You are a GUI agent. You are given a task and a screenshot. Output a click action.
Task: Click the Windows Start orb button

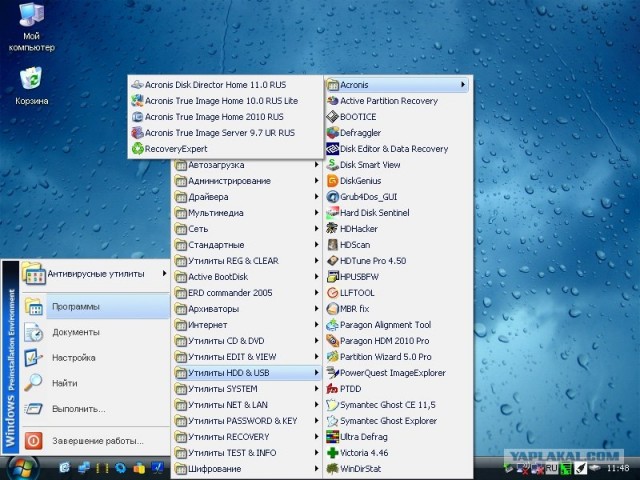click(x=23, y=469)
